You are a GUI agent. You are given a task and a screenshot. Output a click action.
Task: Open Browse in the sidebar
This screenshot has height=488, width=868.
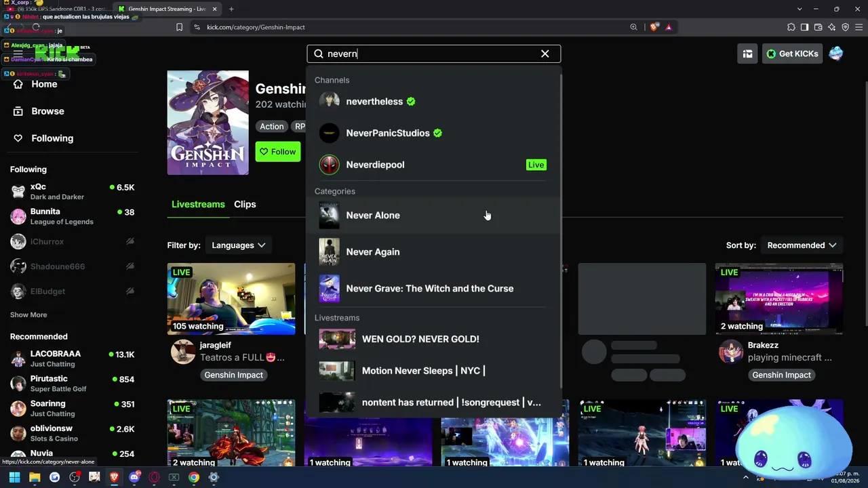tap(47, 111)
